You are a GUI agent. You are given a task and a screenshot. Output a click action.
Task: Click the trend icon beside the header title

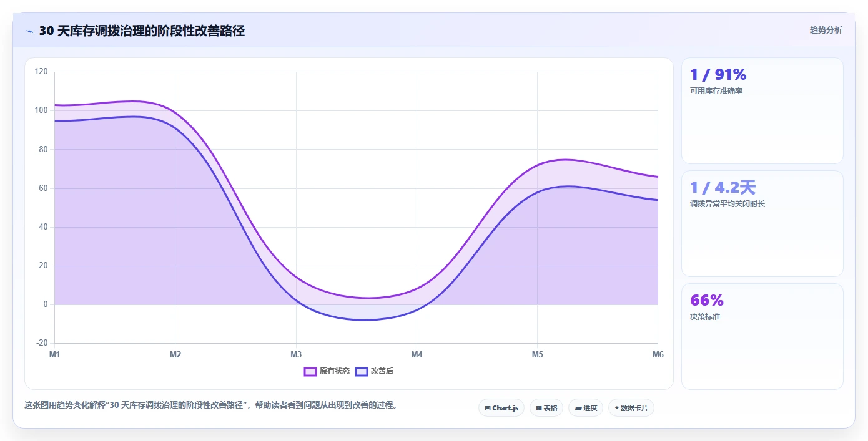29,31
